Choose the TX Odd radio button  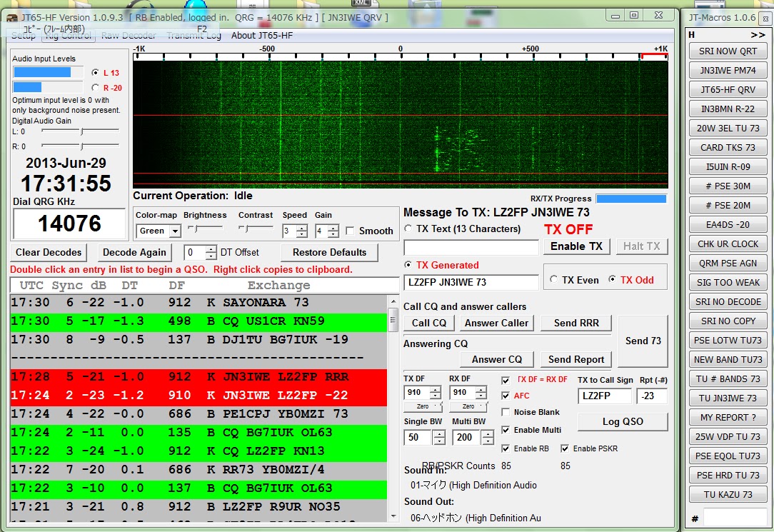click(x=612, y=279)
